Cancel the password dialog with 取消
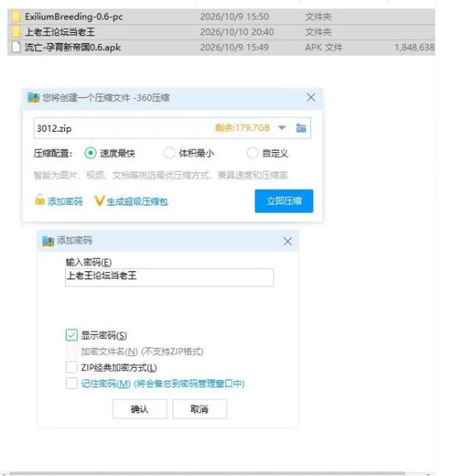Image resolution: width=471 pixels, height=476 pixels. point(200,409)
